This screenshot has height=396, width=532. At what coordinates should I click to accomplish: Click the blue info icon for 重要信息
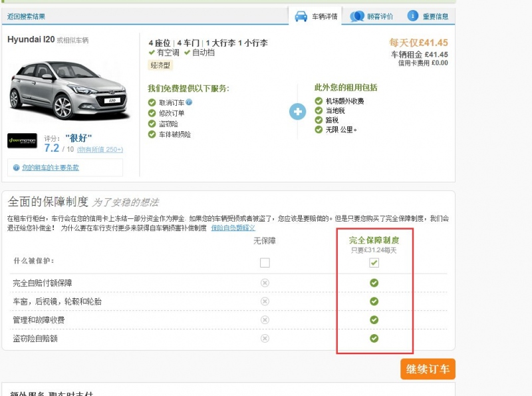(413, 16)
